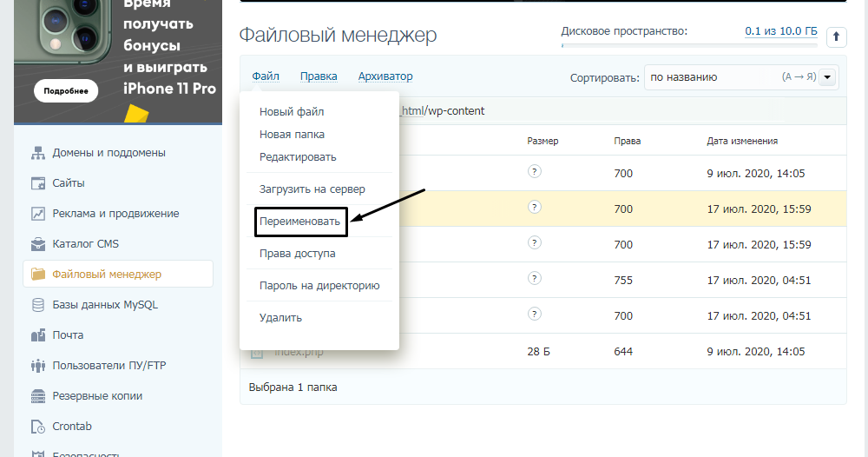Click the size help icon in the first row
The width and height of the screenshot is (868, 457).
tap(535, 172)
